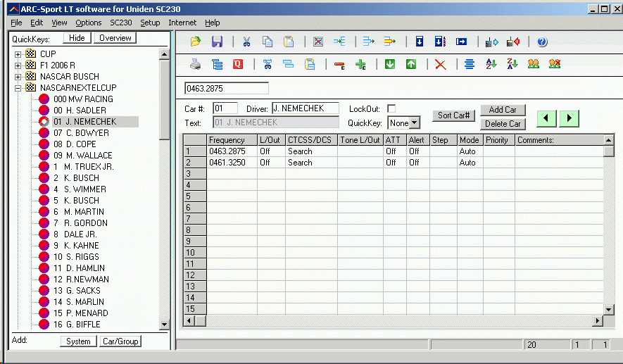Click the clipboard paste icon in top toolbar
The image size is (623, 364).
coord(289,42)
